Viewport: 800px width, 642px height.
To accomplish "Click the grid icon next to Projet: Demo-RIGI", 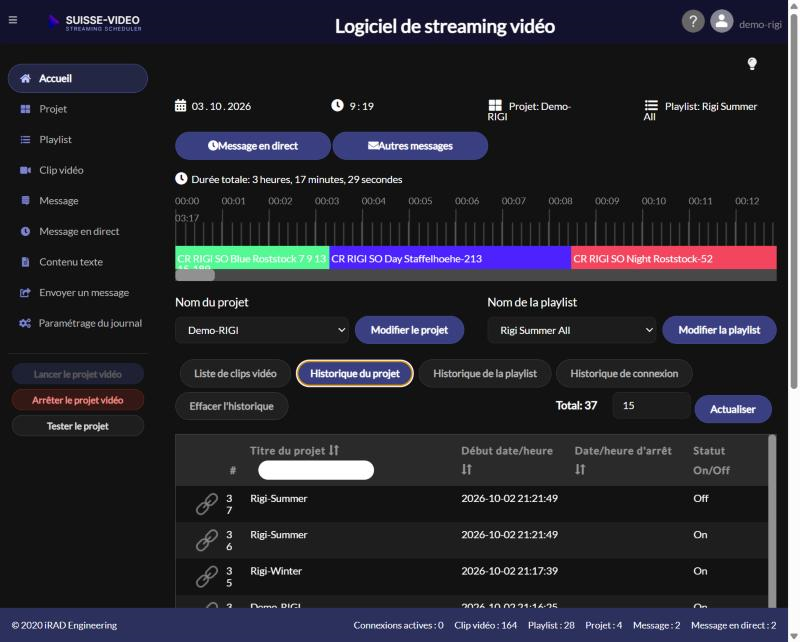I will click(x=495, y=106).
